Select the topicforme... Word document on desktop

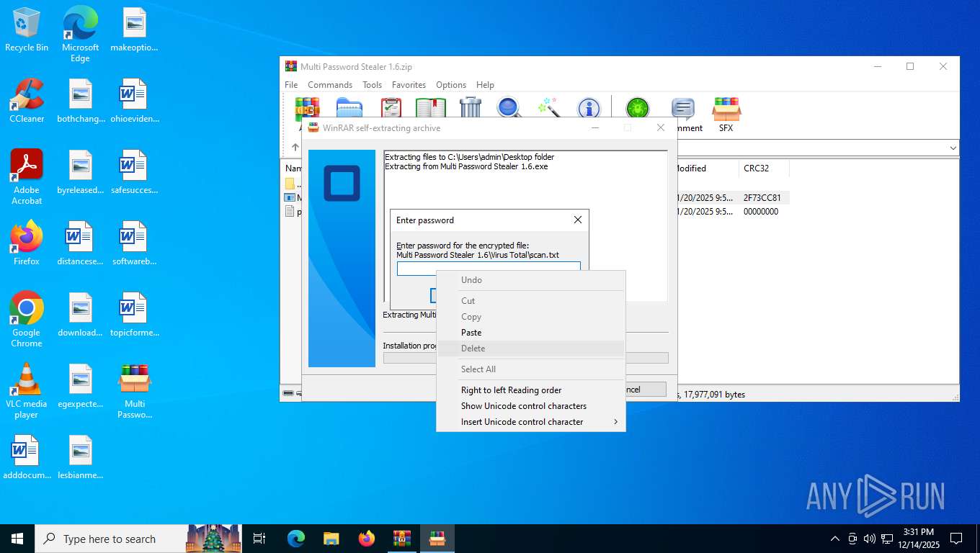click(x=134, y=315)
